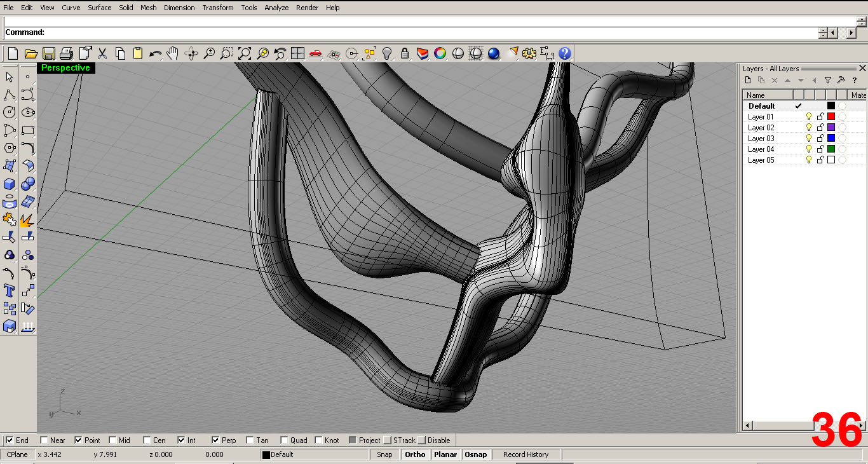Image resolution: width=868 pixels, height=464 pixels.
Task: Click the red car Named Views icon
Action: (x=315, y=53)
